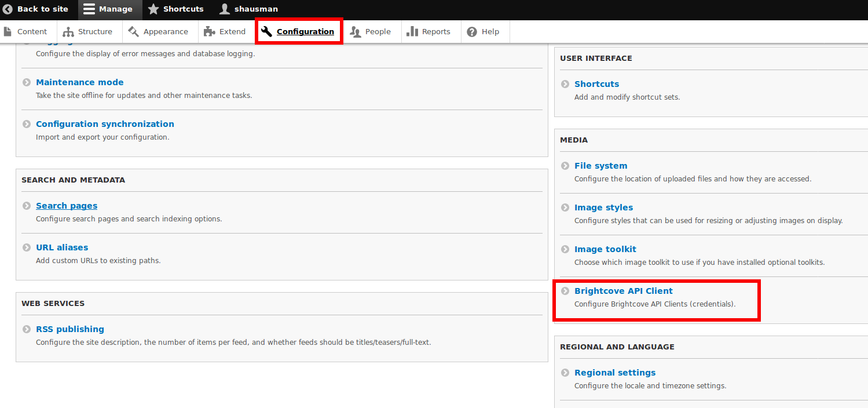Click the Back to site arrow icon
868x408 pixels.
[8, 9]
